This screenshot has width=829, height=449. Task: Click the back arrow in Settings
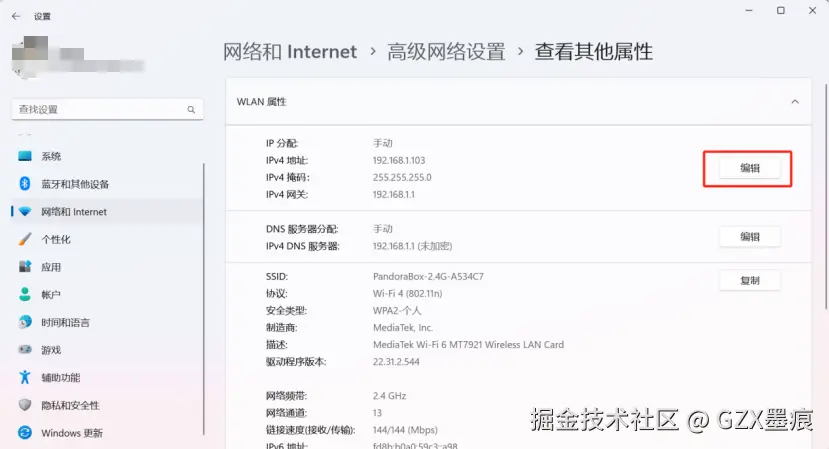click(x=16, y=16)
